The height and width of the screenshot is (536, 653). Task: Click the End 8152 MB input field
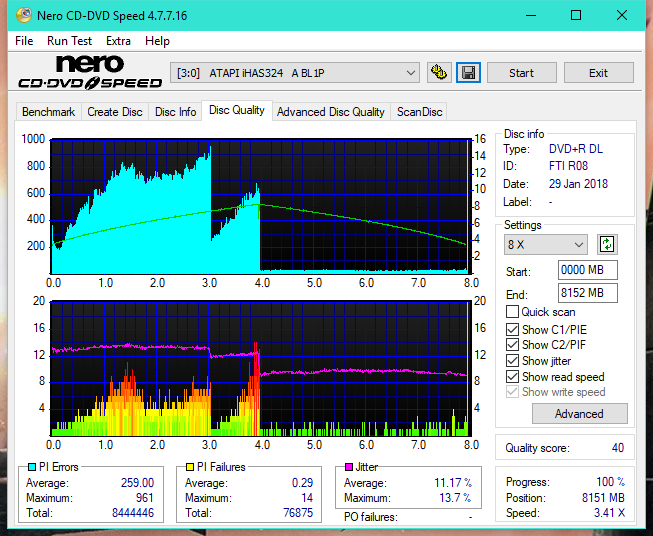587,293
